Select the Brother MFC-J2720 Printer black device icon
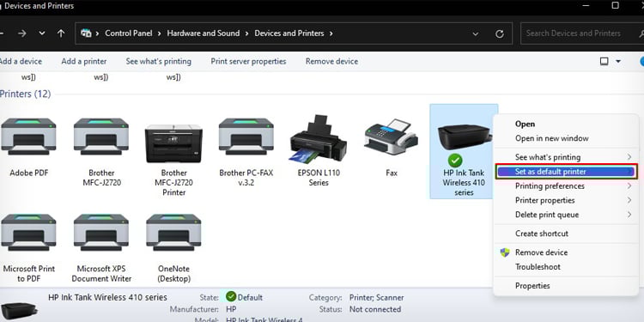Screen dimensions: 644x322 tap(173, 143)
